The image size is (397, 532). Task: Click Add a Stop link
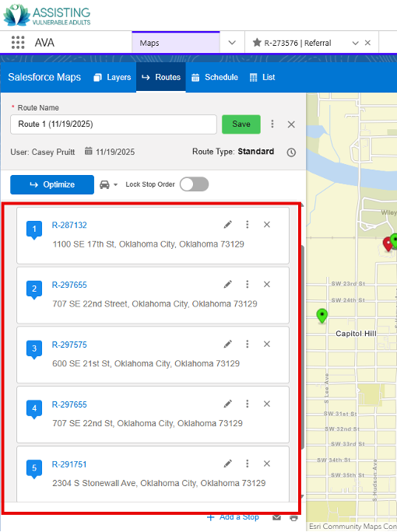pyautogui.click(x=233, y=517)
